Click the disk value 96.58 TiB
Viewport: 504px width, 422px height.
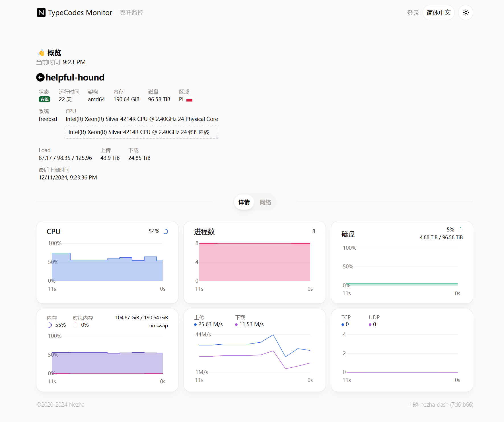[159, 99]
